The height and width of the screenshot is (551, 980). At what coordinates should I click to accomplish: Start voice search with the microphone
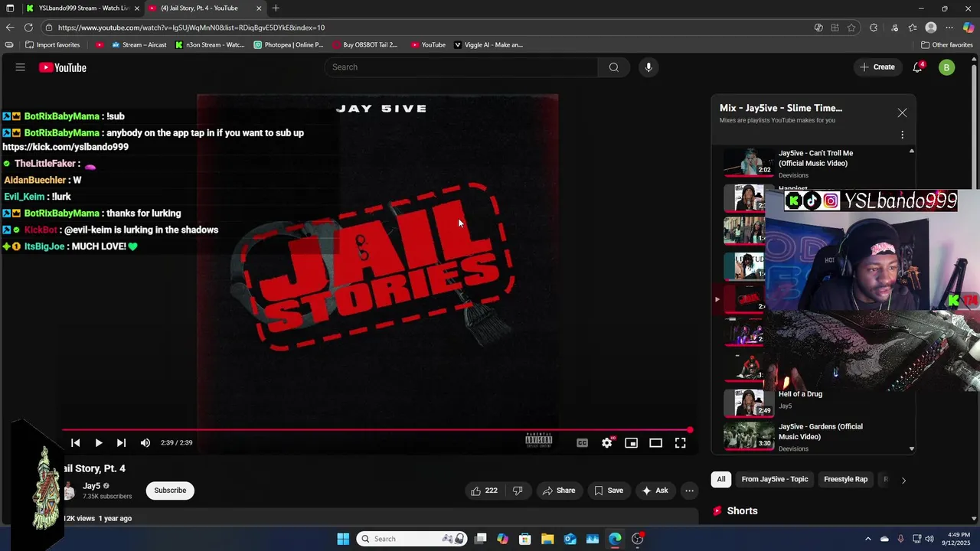[x=648, y=67]
